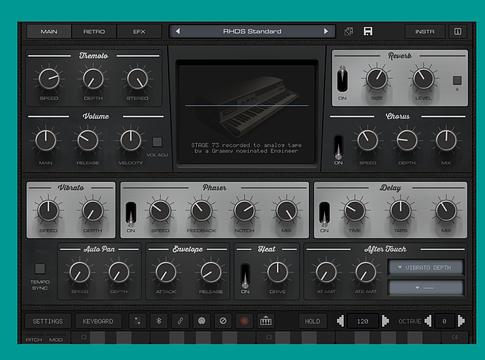Click the Chorus Speed knob
485x360 pixels.
click(x=367, y=140)
